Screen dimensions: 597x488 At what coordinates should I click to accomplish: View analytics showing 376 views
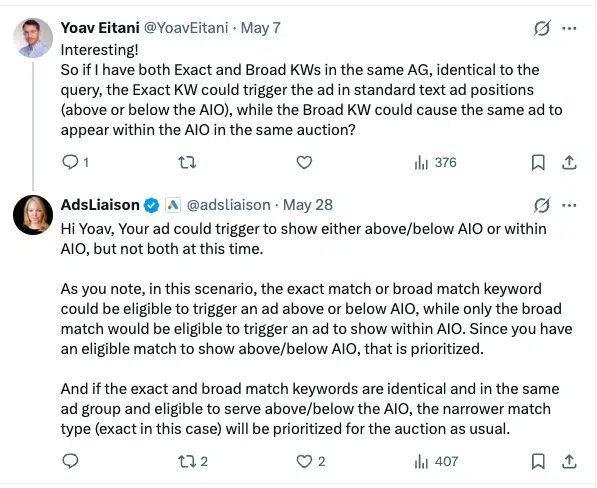[436, 163]
